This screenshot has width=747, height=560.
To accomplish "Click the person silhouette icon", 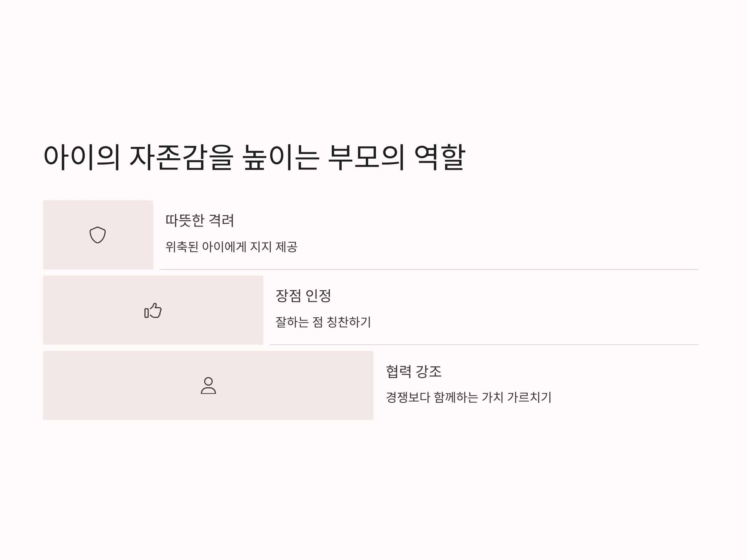I will (208, 385).
